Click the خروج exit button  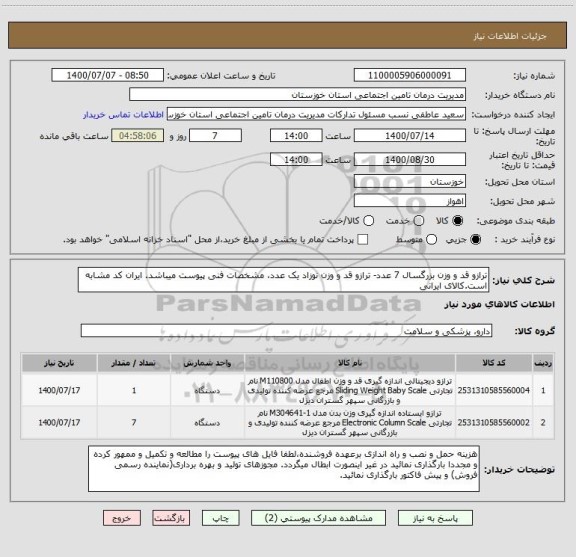coord(122,518)
